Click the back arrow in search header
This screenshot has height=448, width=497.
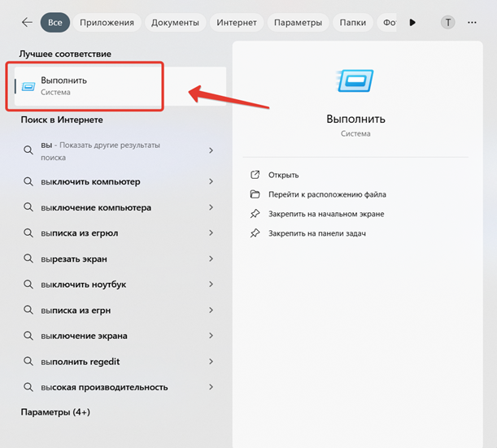pyautogui.click(x=27, y=23)
